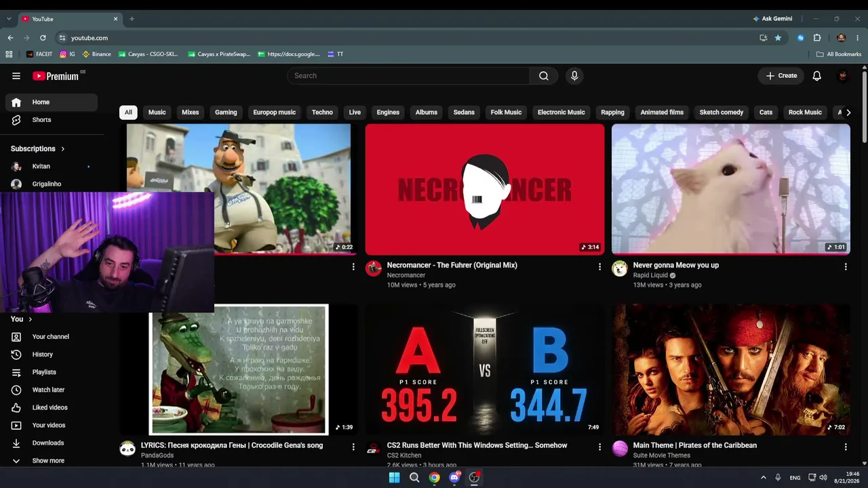The height and width of the screenshot is (488, 868).
Task: Start voice search with the microphone
Action: pos(574,76)
